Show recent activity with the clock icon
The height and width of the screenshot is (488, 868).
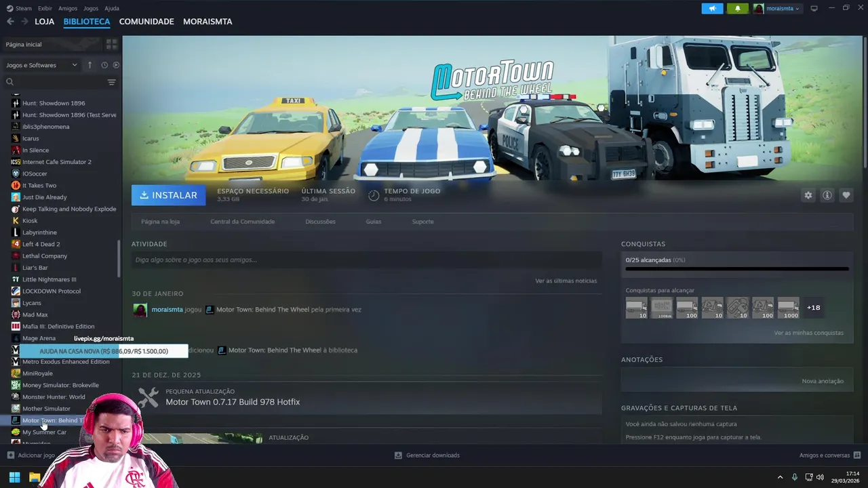click(x=104, y=65)
